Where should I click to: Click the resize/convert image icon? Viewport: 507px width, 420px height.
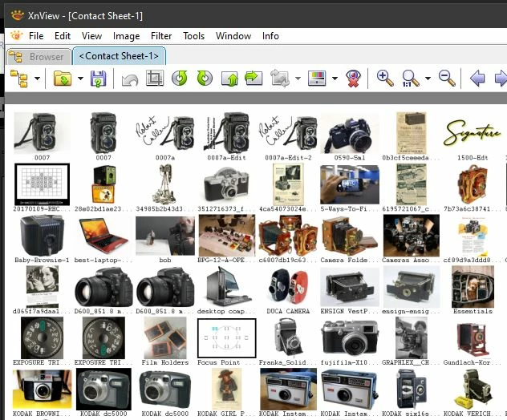(280, 79)
